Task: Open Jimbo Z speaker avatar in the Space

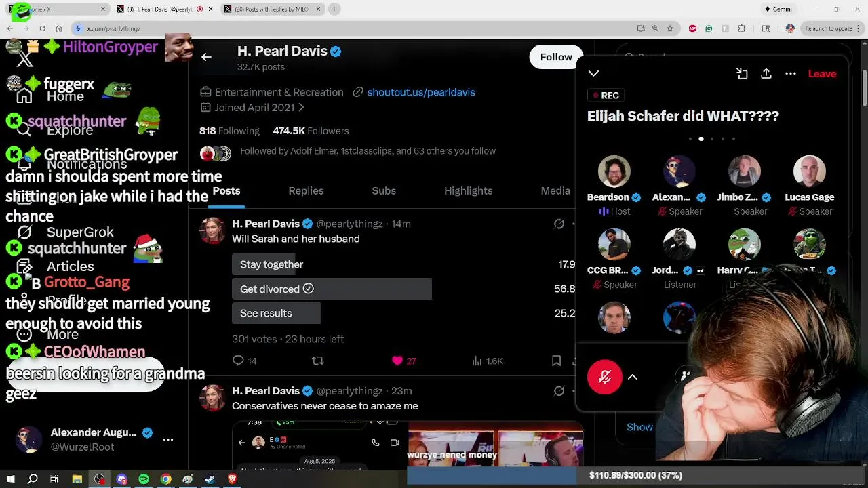Action: coord(744,171)
